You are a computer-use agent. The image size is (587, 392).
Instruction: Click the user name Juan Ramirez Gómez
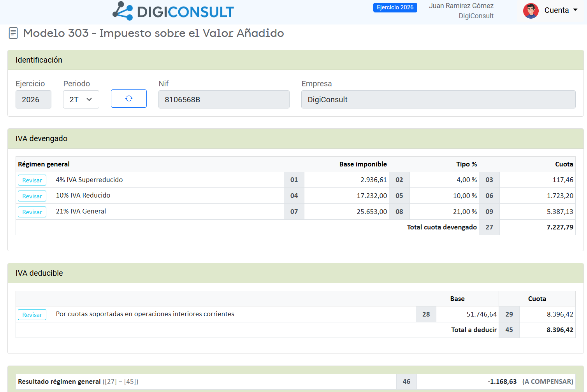coord(461,6)
